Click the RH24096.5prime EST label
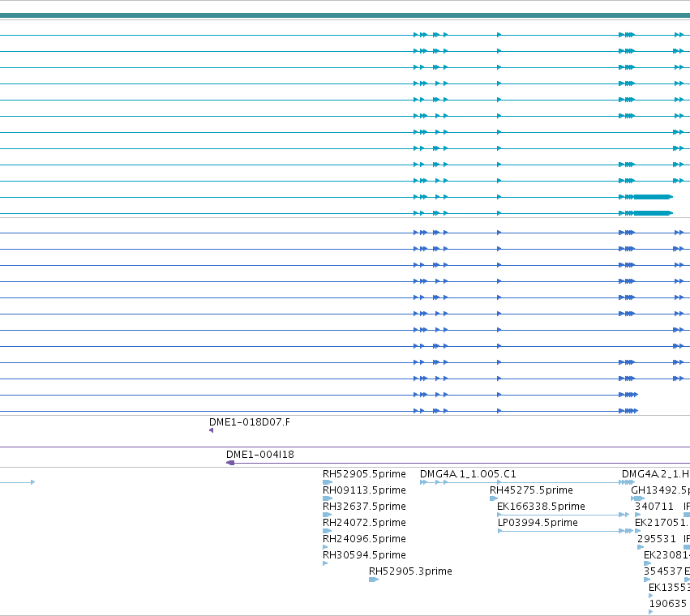 (364, 539)
